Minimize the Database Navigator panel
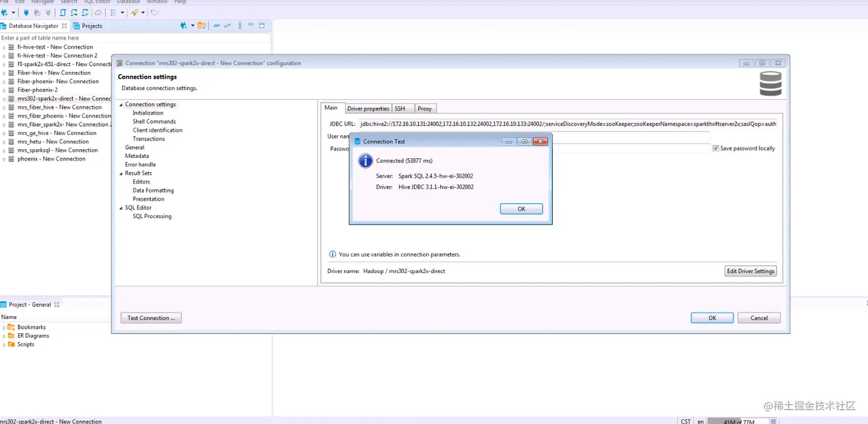The image size is (868, 424). [251, 25]
